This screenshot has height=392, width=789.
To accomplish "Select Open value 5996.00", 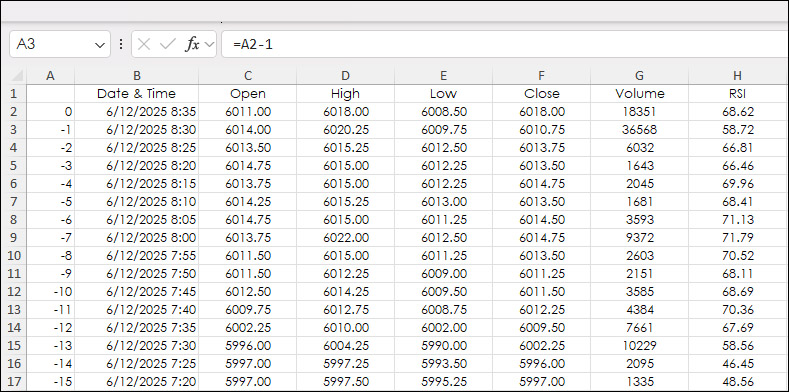I will click(248, 346).
